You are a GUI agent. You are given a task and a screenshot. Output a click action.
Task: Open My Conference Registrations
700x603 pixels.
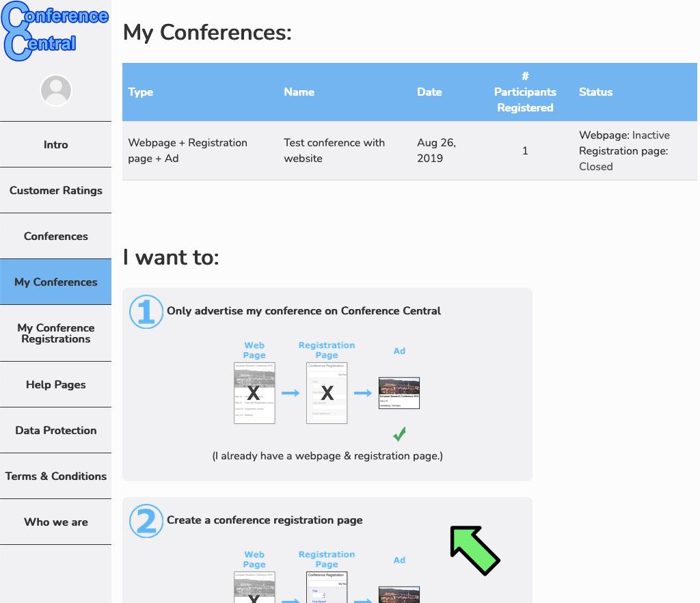(56, 334)
